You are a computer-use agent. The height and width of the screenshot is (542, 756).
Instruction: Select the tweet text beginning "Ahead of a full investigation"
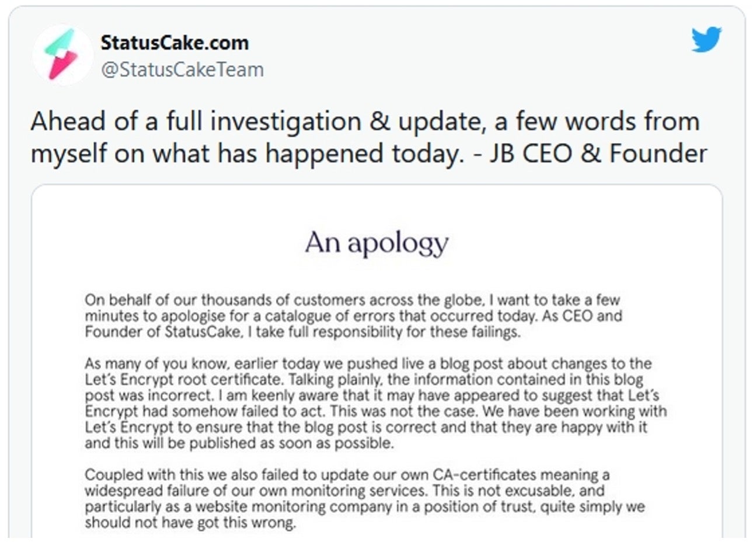(369, 138)
